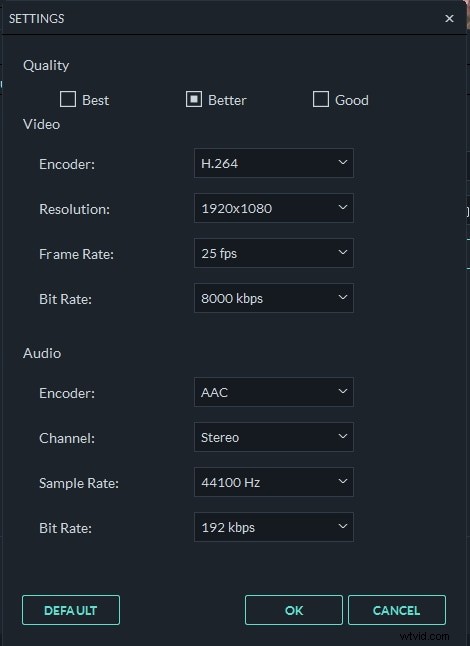Click the chevron arrow beside Stereo
This screenshot has height=646, width=470.
click(342, 436)
